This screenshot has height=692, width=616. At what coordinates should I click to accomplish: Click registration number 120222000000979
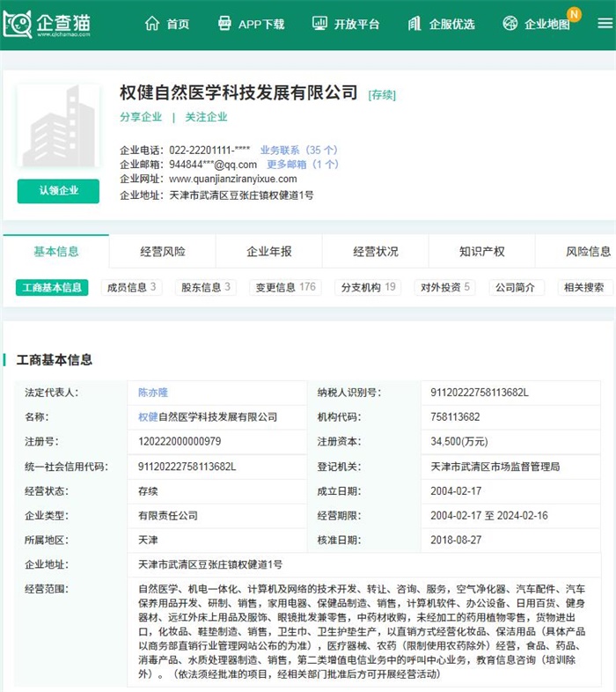[x=180, y=441]
